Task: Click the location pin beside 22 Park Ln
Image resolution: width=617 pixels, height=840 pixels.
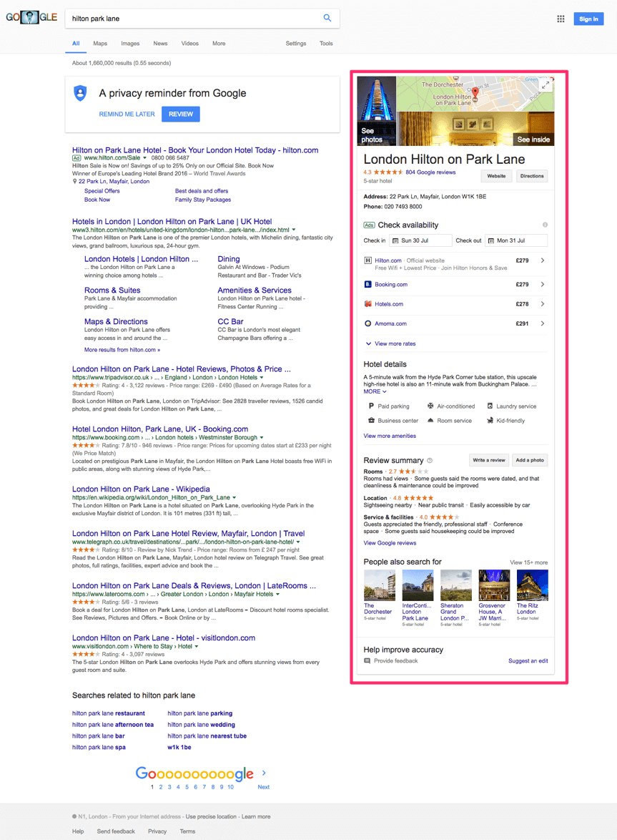Action: (75, 182)
